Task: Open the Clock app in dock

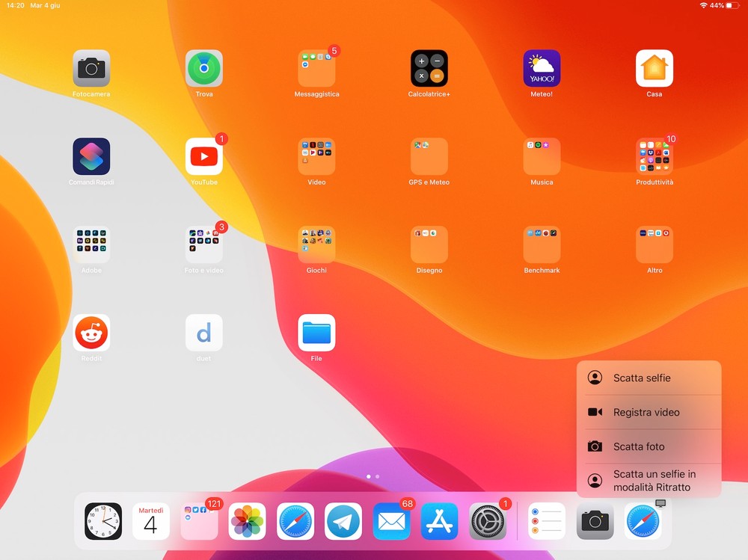Action: (103, 521)
